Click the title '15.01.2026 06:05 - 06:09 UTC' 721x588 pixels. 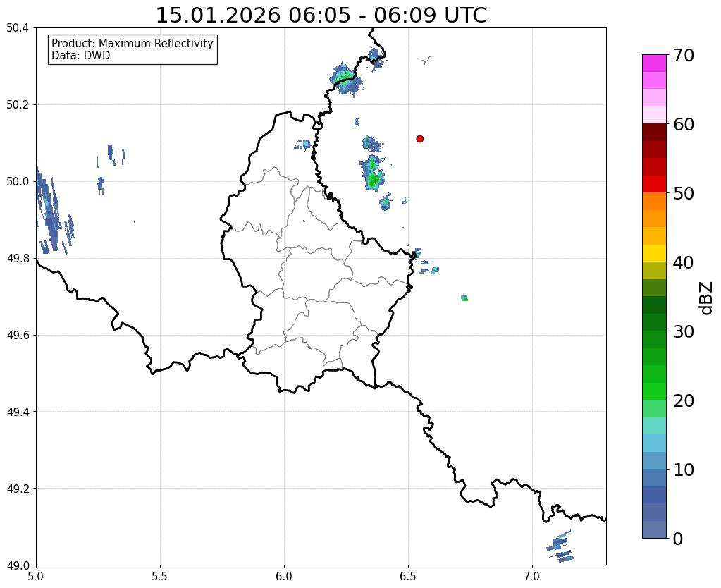pyautogui.click(x=321, y=16)
